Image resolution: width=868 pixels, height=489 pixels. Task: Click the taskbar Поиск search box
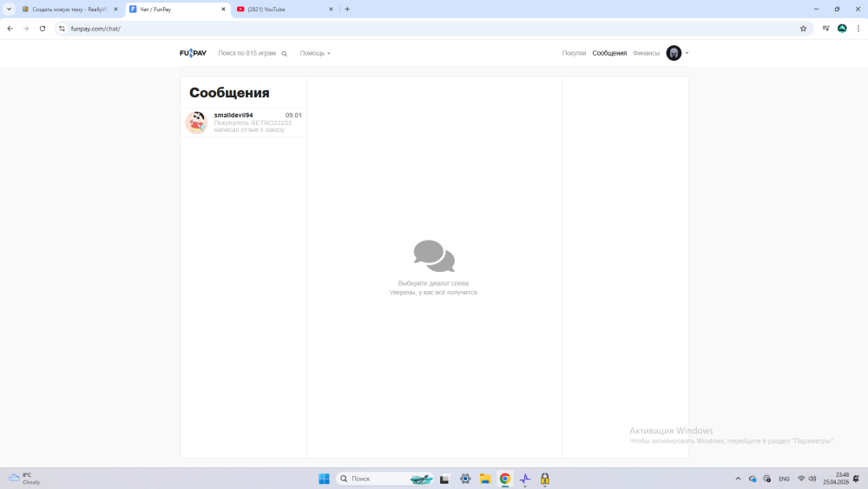[x=385, y=479]
